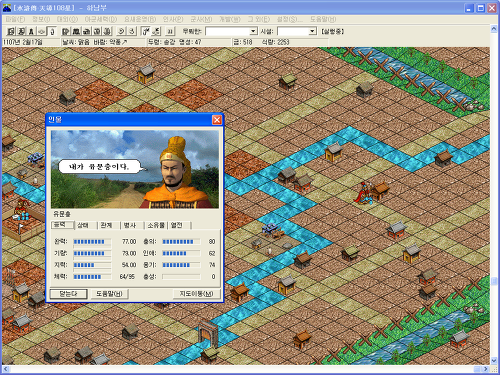The width and height of the screenshot is (500, 375).
Task: Click the fifth, pressed-in icon of the leftmost toolbar group
Action: [52, 31]
